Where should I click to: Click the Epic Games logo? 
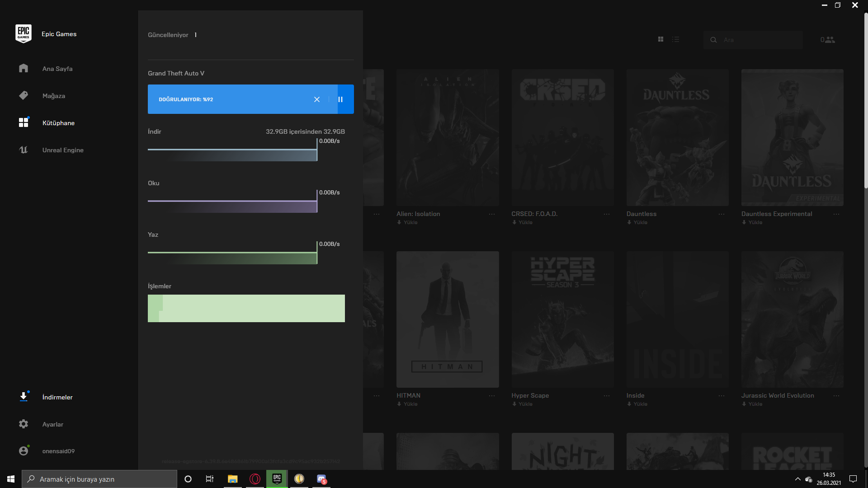pos(24,34)
